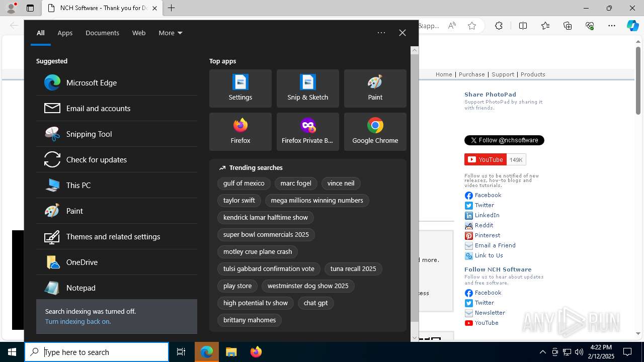Image resolution: width=644 pixels, height=362 pixels.
Task: Launch Google Chrome from Top apps
Action: point(375,132)
